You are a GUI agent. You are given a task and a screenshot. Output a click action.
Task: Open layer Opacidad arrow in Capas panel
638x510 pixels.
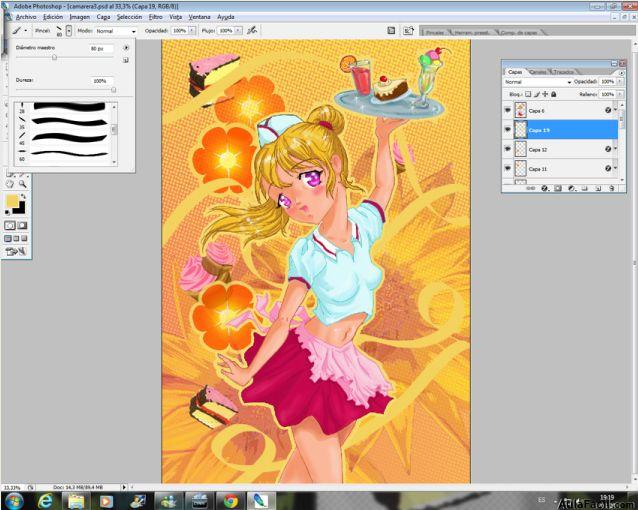click(619, 81)
